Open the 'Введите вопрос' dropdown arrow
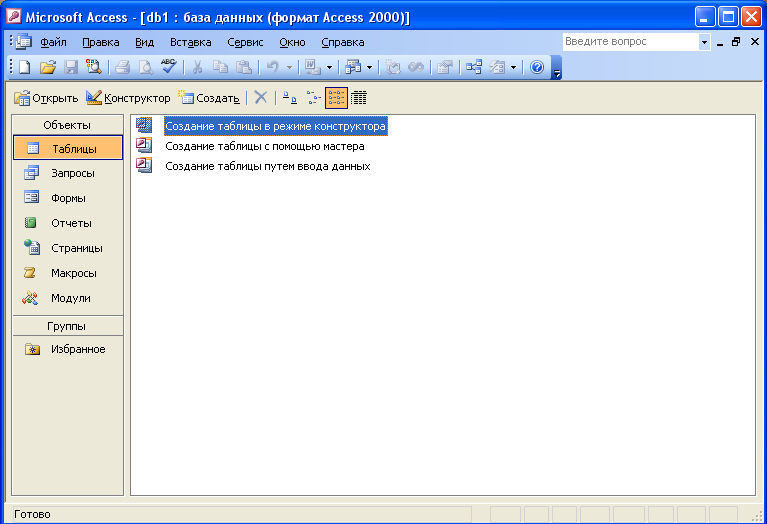The width and height of the screenshot is (767, 524). click(704, 42)
